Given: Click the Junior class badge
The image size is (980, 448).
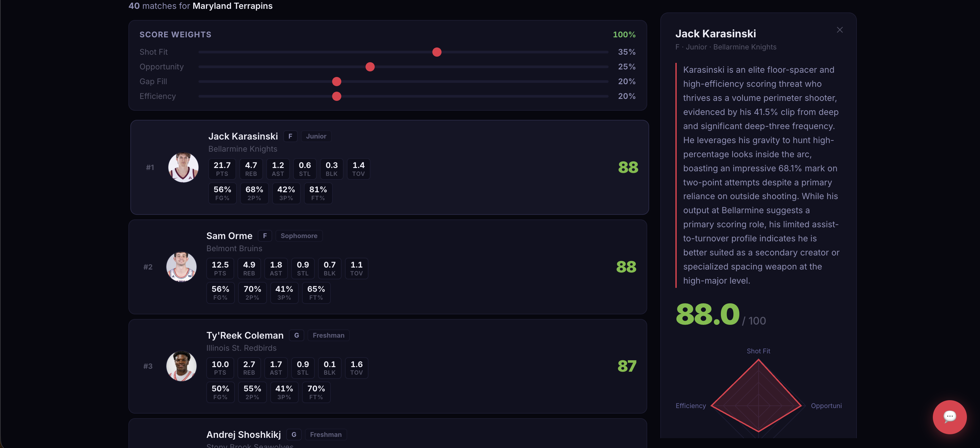Looking at the screenshot, I should (316, 136).
